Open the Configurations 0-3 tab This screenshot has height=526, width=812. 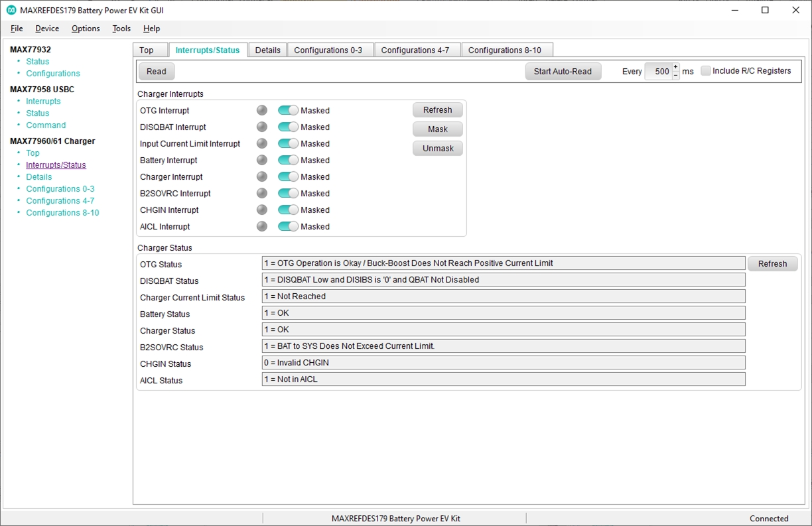pyautogui.click(x=330, y=50)
